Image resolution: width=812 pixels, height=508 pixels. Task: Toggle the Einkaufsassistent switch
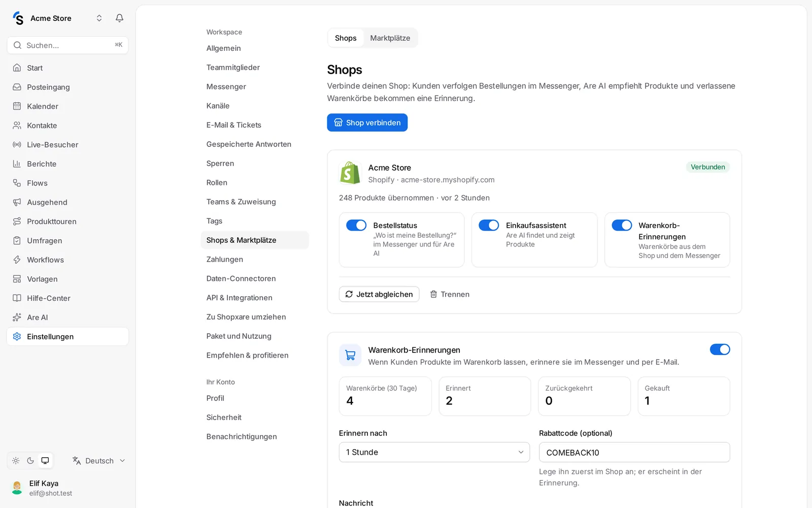pos(489,225)
